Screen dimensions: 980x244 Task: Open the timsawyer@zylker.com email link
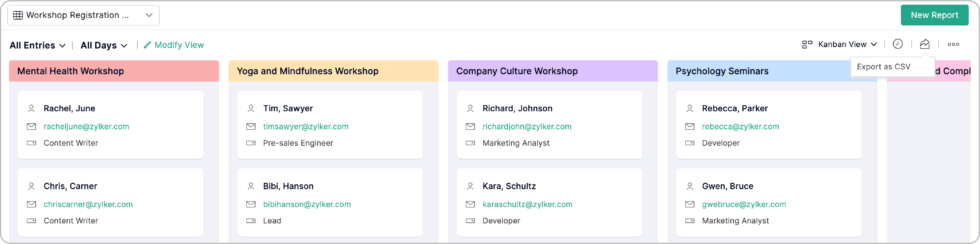[x=305, y=126]
